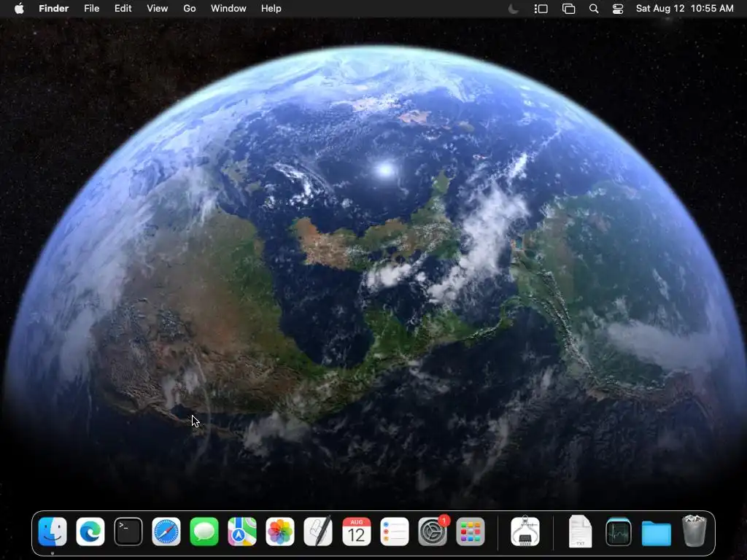Image resolution: width=747 pixels, height=560 pixels.
Task: Open the Maps app in Dock
Action: tap(242, 532)
